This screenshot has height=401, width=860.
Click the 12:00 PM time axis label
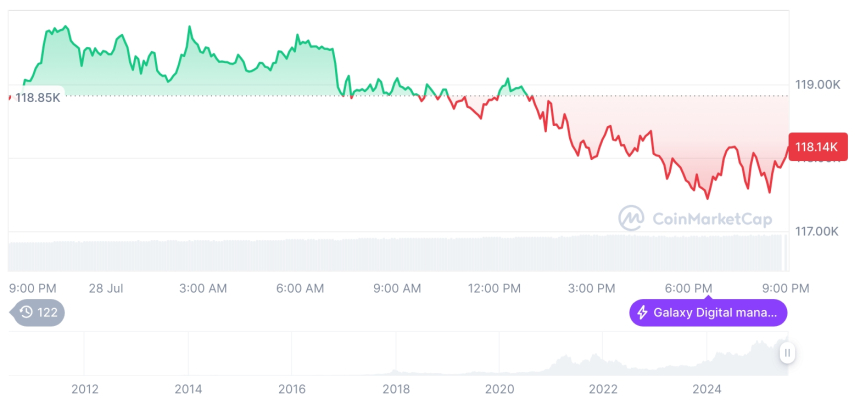(494, 288)
